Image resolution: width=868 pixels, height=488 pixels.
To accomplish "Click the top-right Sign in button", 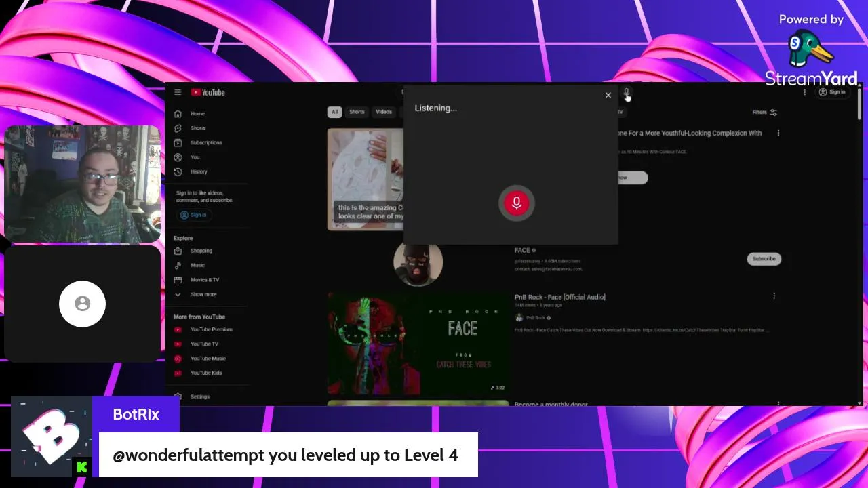I will (833, 92).
